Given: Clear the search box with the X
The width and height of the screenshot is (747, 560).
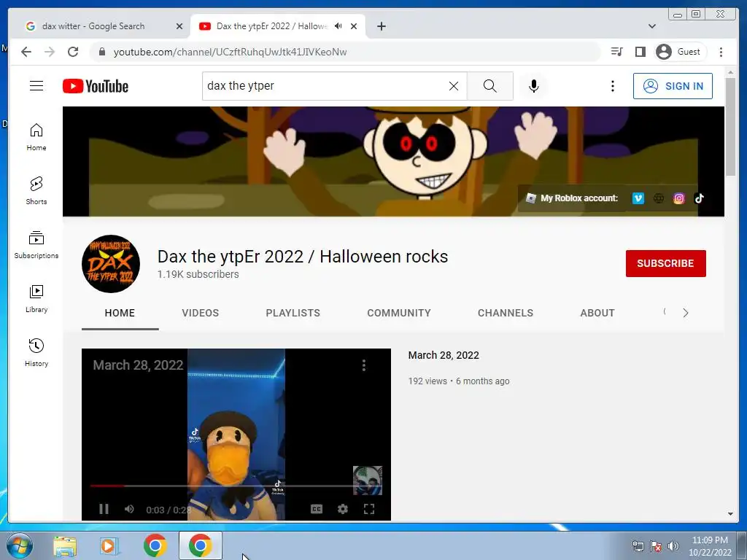Looking at the screenshot, I should coord(454,86).
